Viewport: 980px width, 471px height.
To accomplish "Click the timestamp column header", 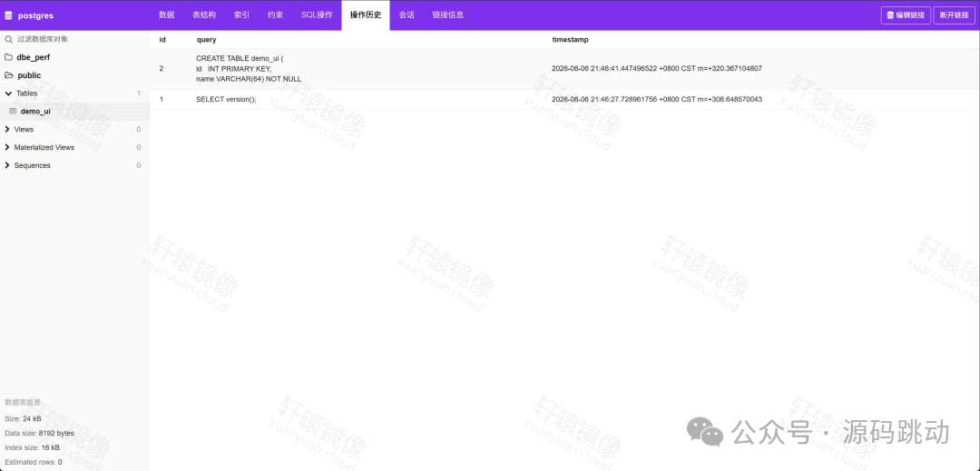I will coord(570,39).
